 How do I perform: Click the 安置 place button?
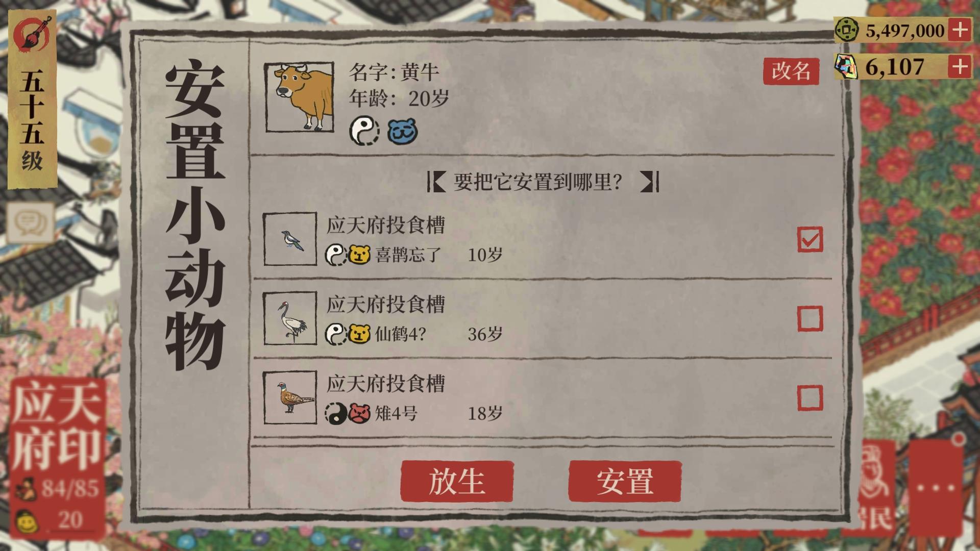click(x=625, y=481)
